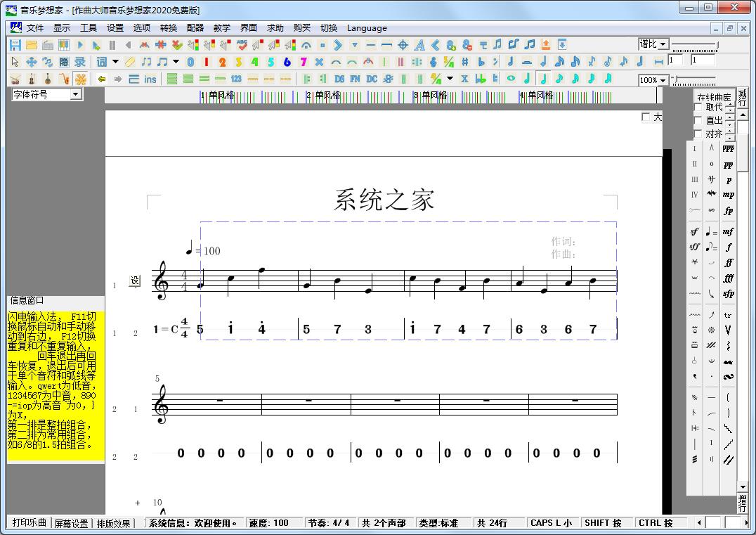This screenshot has width=756, height=535.
Task: Click the 减行 button
Action: click(x=743, y=98)
